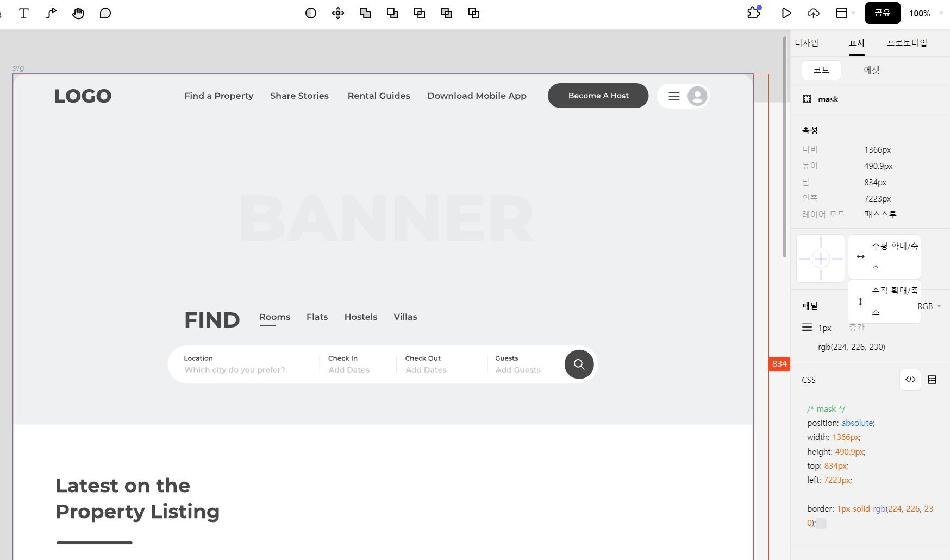Select the Hand pan tool
This screenshot has width=950, height=560.
pyautogui.click(x=78, y=13)
